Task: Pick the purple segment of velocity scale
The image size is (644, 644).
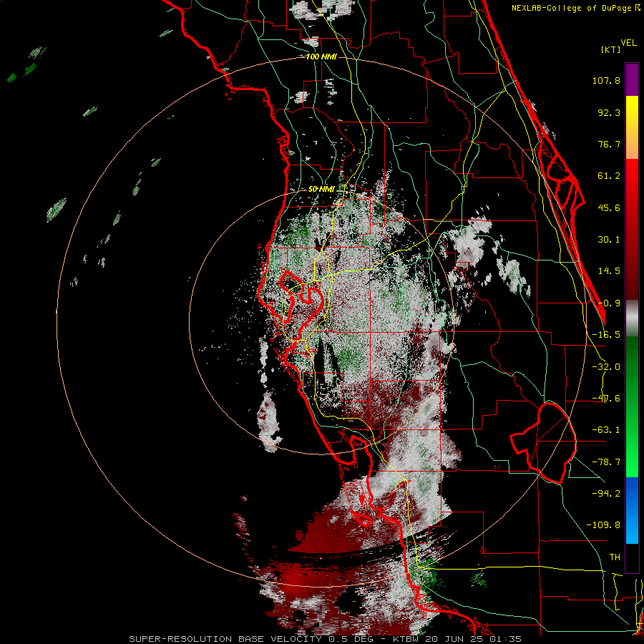Action: point(632,79)
